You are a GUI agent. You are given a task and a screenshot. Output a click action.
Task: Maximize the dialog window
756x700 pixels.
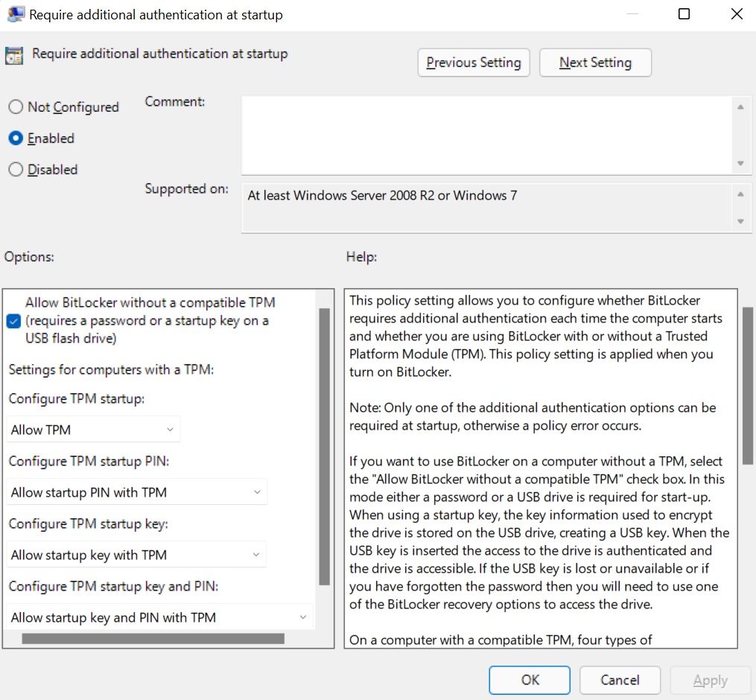[x=684, y=14]
